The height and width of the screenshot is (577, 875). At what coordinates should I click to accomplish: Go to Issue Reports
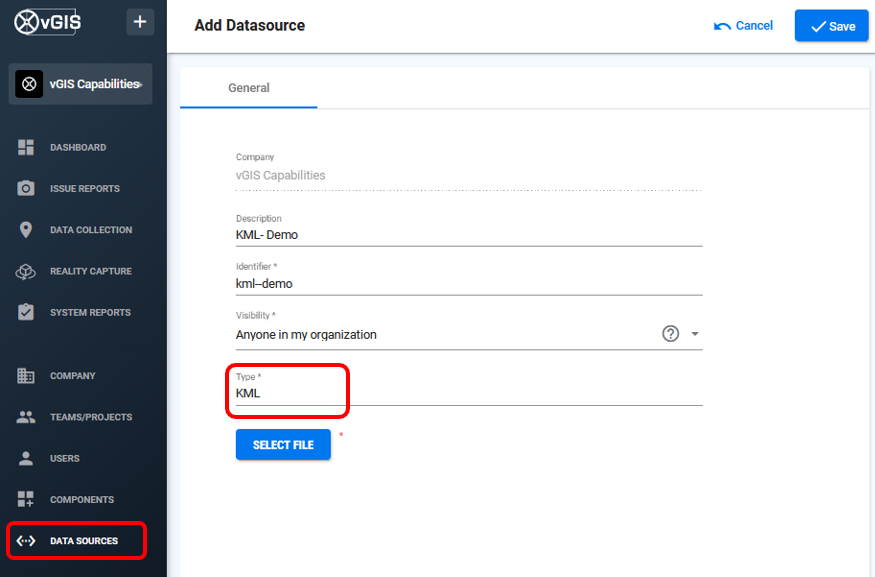click(x=85, y=189)
